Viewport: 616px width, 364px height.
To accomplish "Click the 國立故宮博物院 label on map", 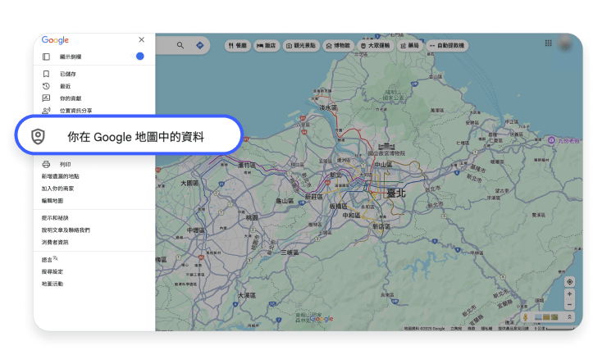I will (386, 153).
